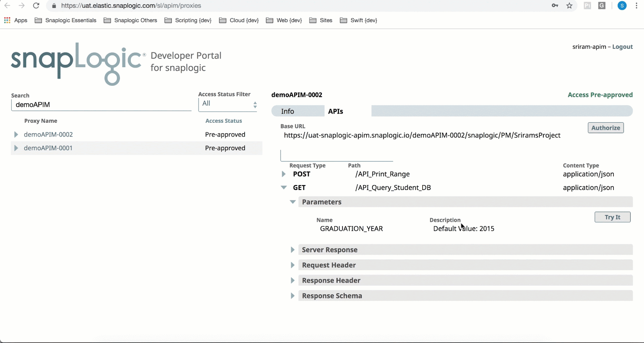Viewport: 644px width, 343px height.
Task: Click the /API_Query_Student_DB path
Action: click(393, 188)
